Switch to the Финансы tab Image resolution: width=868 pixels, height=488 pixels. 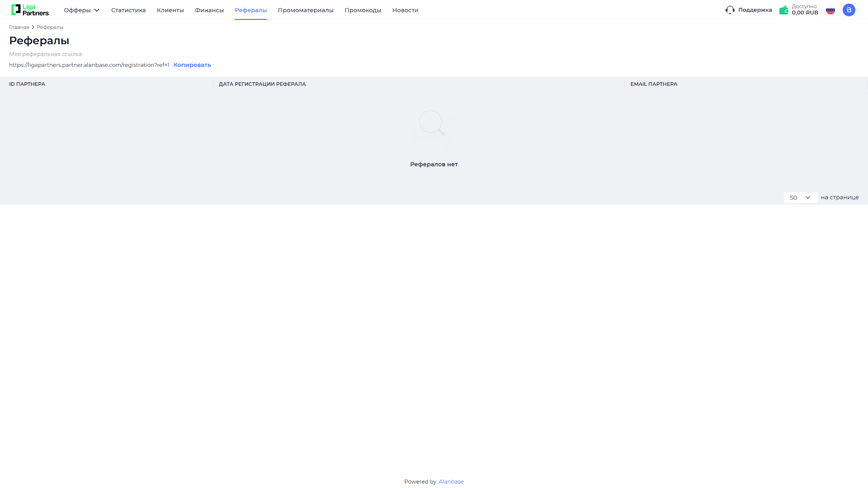pos(209,10)
